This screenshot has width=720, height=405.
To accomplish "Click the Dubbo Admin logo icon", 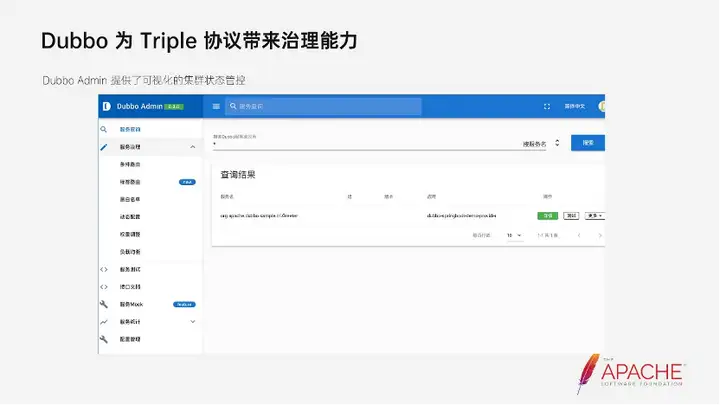I will coord(107,106).
